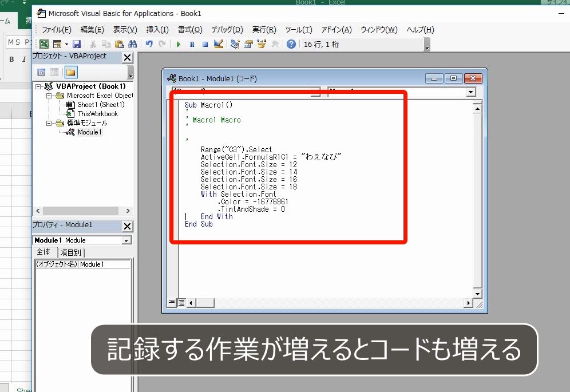Open the 書式(O) menu
Image resolution: width=570 pixels, height=392 pixels.
tap(190, 30)
